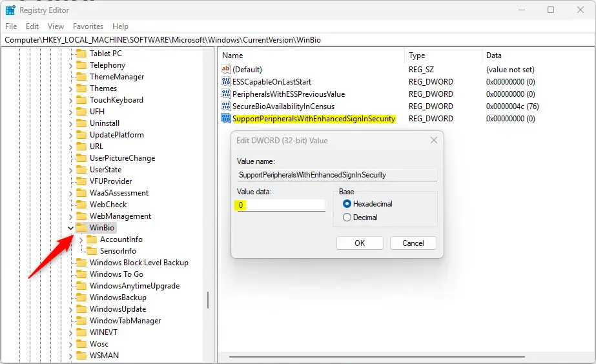Viewport: 596px width, 364px height.
Task: Click the PeripheralsWithESSPreviousValue DWORD icon
Action: pos(226,94)
